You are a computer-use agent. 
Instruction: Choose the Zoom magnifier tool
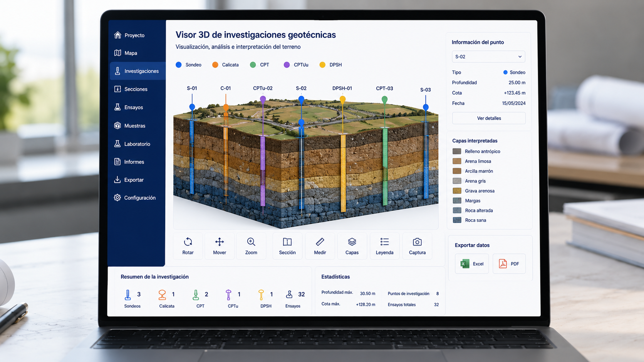(251, 246)
